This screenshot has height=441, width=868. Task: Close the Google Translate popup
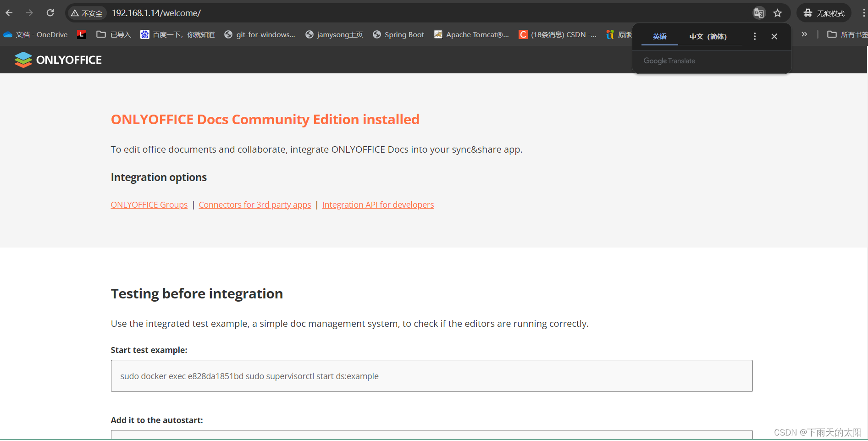pyautogui.click(x=774, y=36)
